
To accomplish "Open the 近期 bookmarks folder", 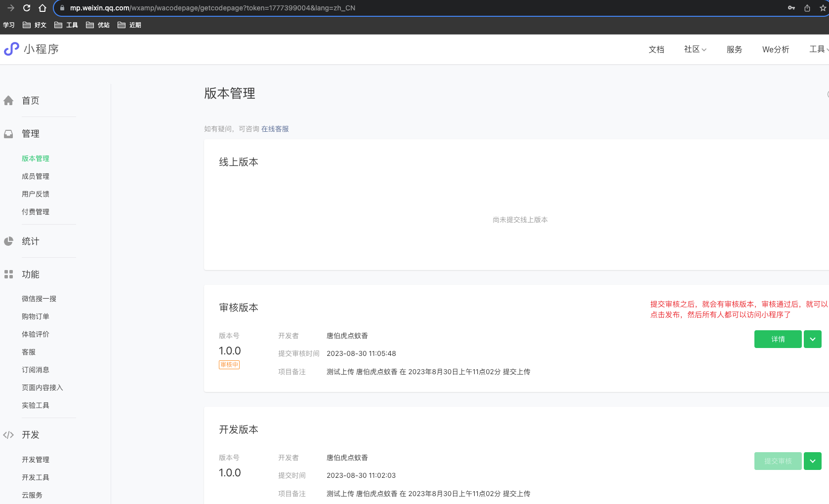I will (129, 25).
